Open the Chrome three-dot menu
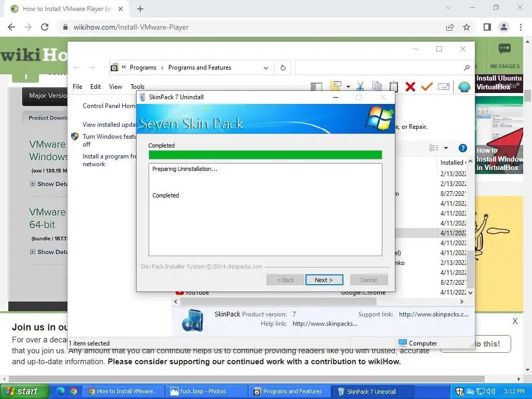This screenshot has width=532, height=399. point(521,27)
